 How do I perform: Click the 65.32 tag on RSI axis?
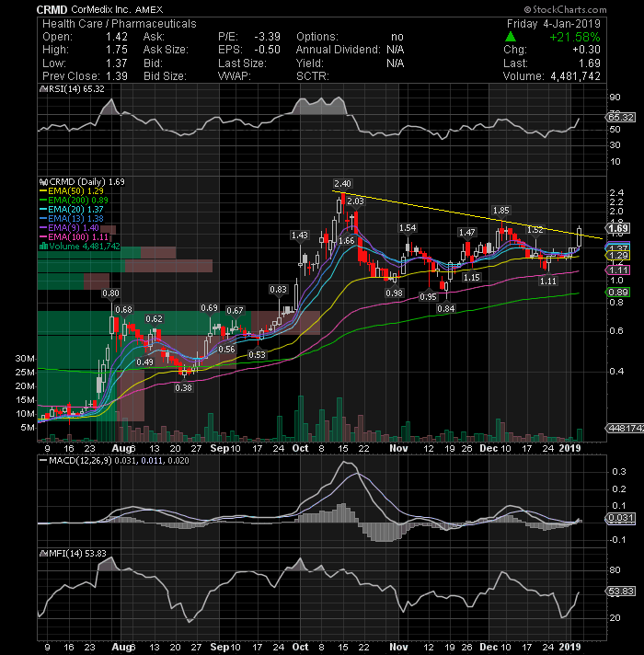[x=621, y=118]
